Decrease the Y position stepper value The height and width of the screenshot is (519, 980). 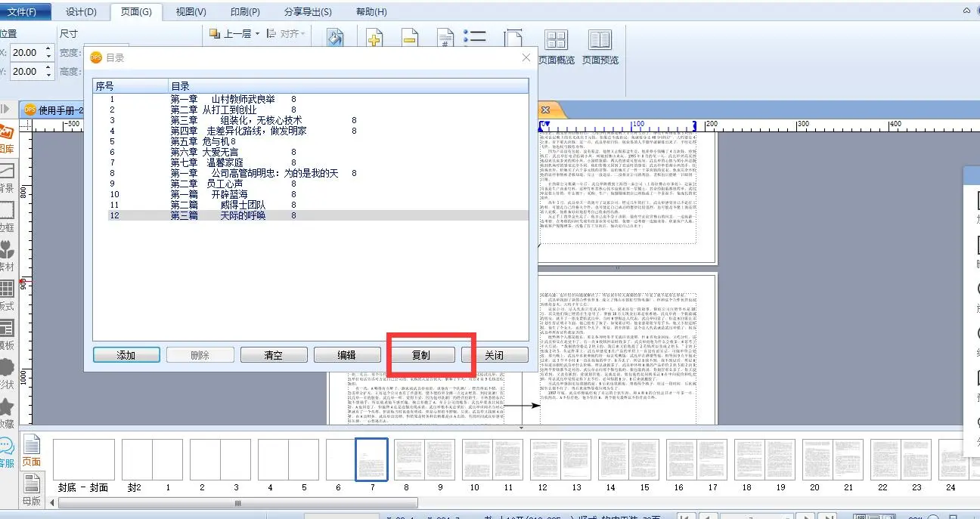48,75
